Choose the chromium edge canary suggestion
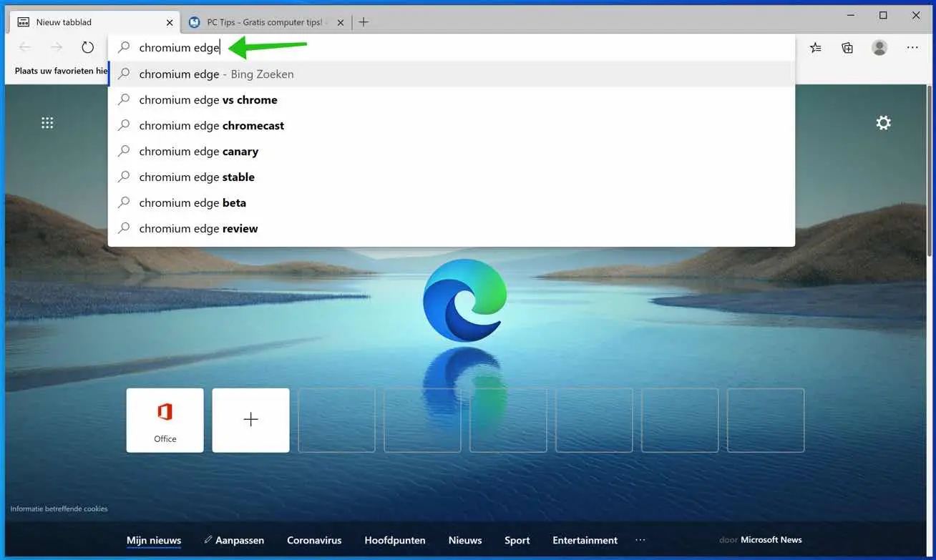This screenshot has height=560, width=936. [x=451, y=152]
